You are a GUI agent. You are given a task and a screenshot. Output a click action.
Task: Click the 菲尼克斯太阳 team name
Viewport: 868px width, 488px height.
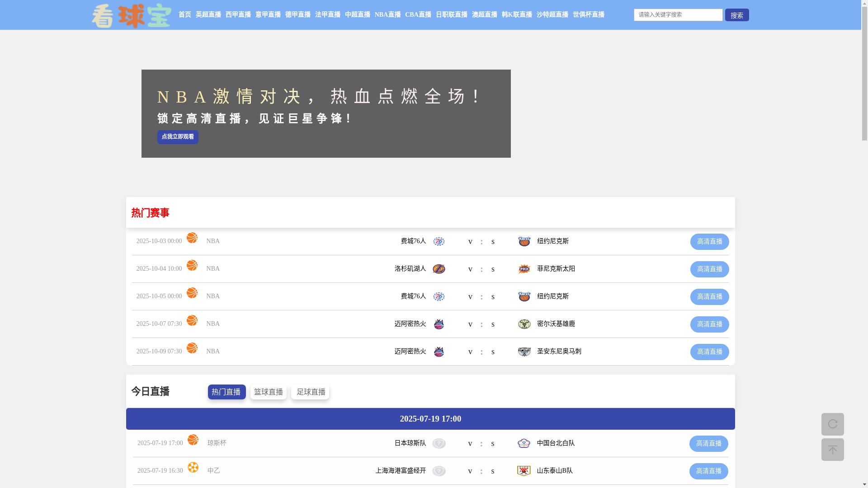click(556, 269)
